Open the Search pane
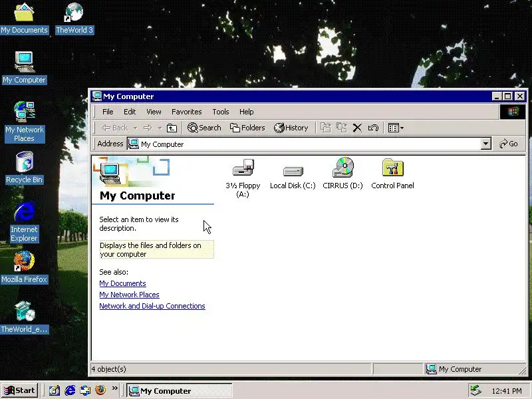The image size is (532, 399). tap(204, 128)
